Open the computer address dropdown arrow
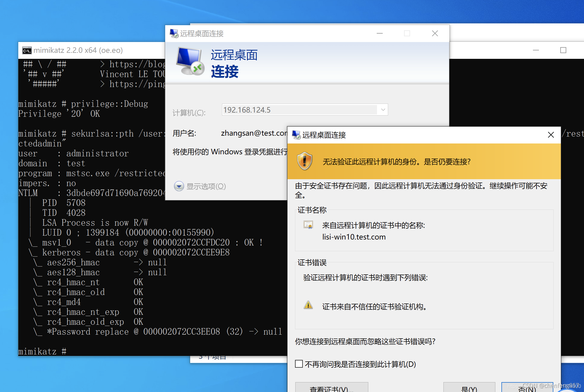 [383, 110]
